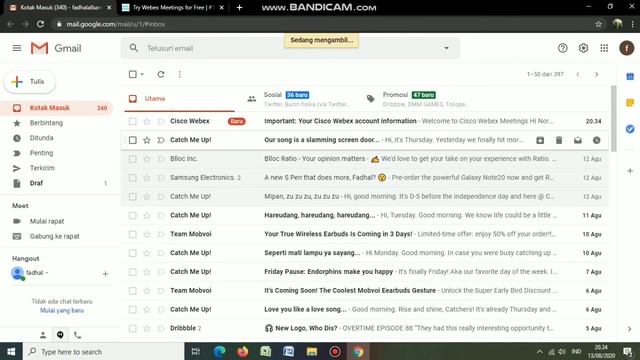Image resolution: width=640 pixels, height=360 pixels.
Task: Open the Hangouts contacts icon
Action: click(x=43, y=335)
